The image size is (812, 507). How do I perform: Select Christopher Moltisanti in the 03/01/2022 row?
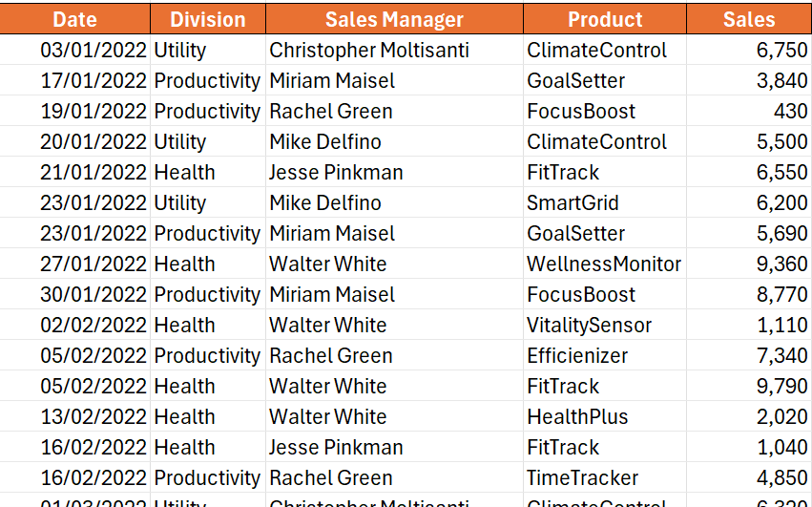[x=369, y=51]
